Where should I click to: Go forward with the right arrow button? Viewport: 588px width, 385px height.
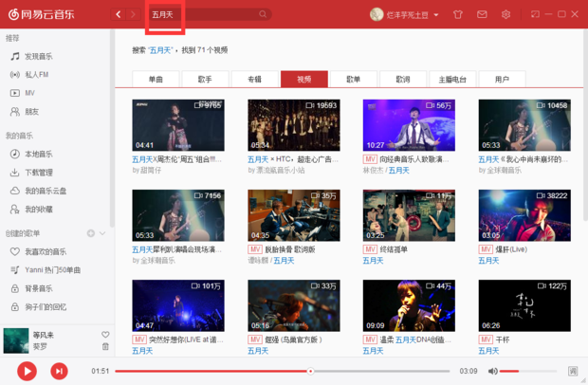(x=133, y=14)
